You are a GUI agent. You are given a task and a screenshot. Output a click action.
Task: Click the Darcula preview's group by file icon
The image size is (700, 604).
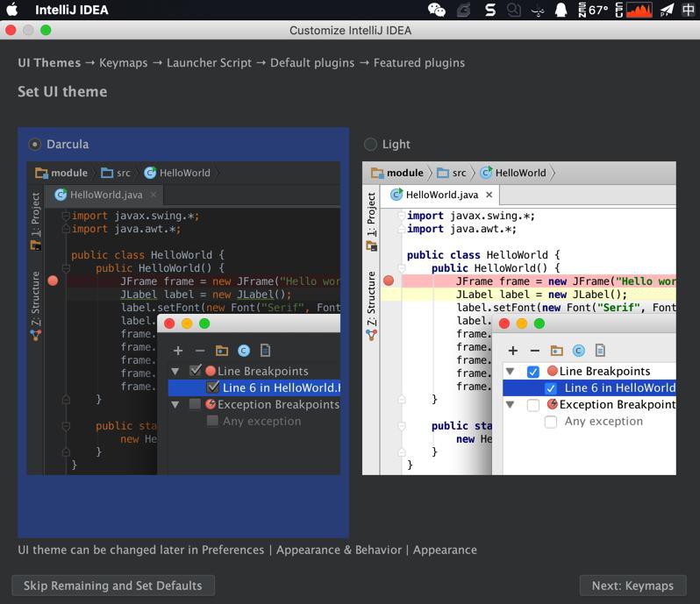(x=265, y=351)
